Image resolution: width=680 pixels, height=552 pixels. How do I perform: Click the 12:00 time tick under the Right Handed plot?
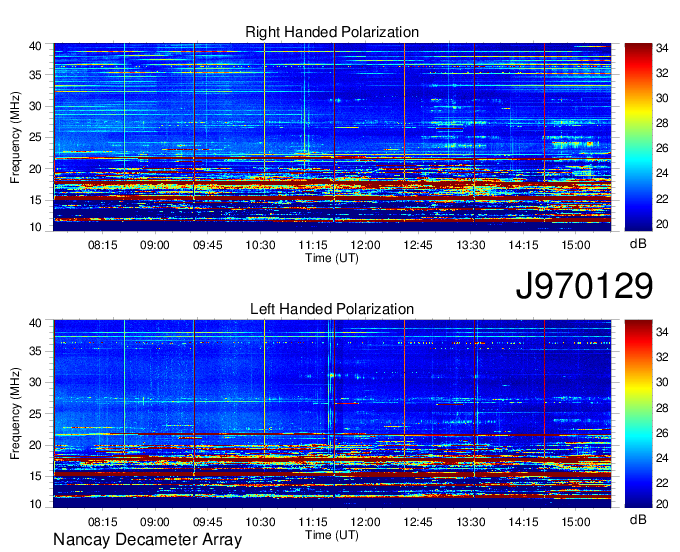point(366,245)
